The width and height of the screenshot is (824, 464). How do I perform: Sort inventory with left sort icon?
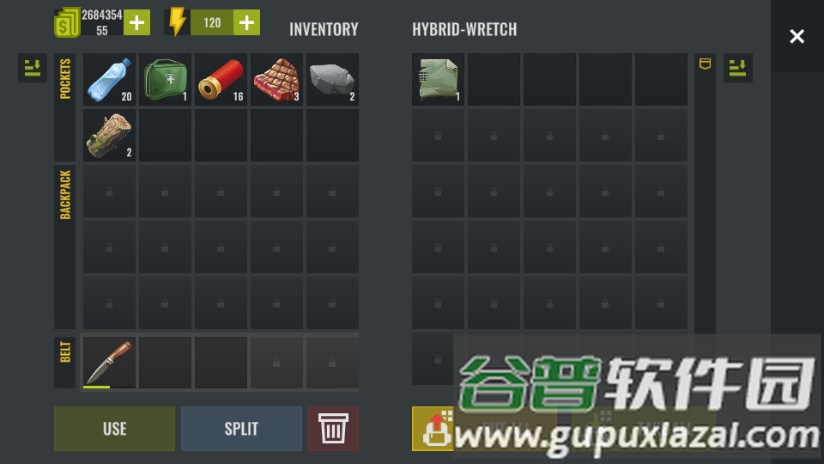pyautogui.click(x=32, y=68)
